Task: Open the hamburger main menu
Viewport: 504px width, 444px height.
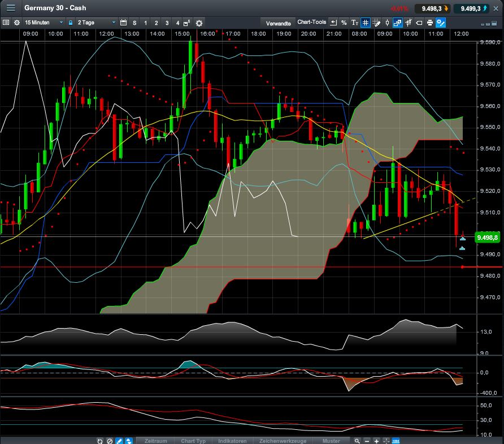Action: [x=11, y=8]
